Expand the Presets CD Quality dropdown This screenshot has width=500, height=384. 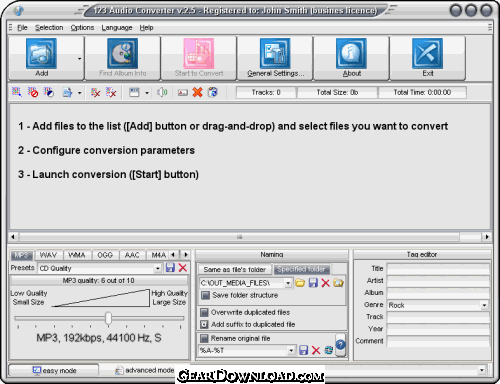(x=158, y=268)
